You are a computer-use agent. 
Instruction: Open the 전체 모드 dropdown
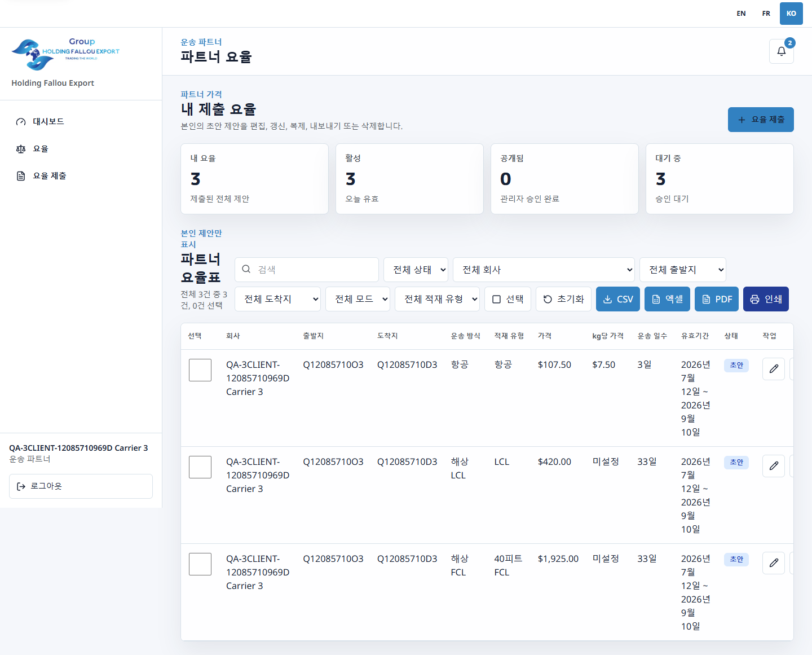coord(358,299)
